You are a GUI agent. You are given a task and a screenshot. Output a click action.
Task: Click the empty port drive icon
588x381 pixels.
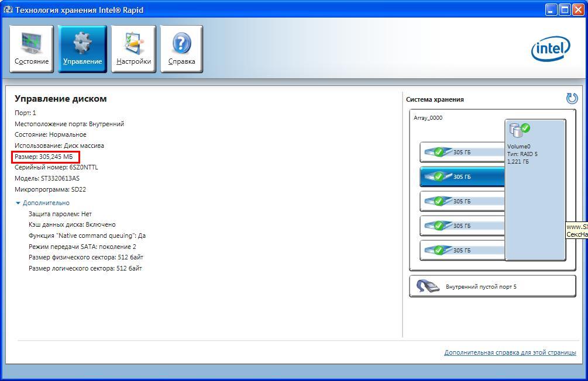coord(428,286)
